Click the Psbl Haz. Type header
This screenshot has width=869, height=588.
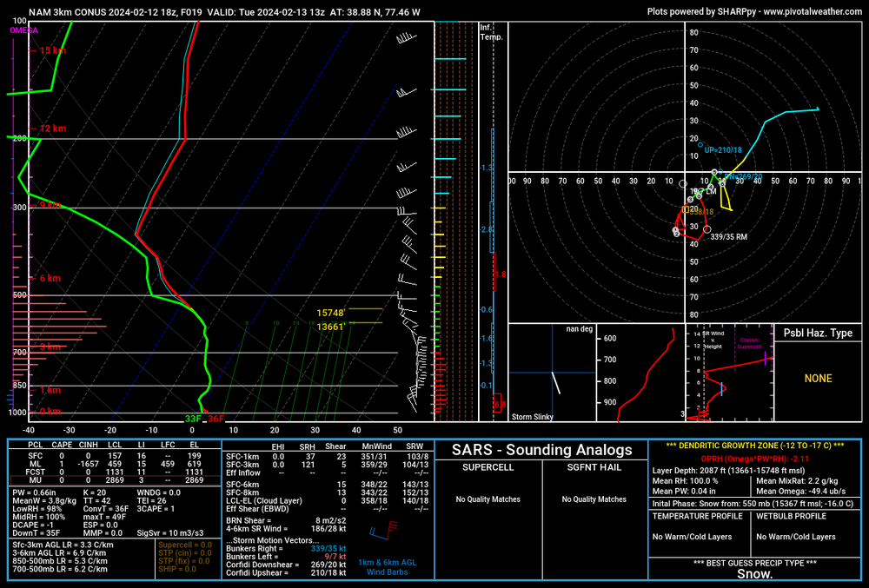click(818, 334)
